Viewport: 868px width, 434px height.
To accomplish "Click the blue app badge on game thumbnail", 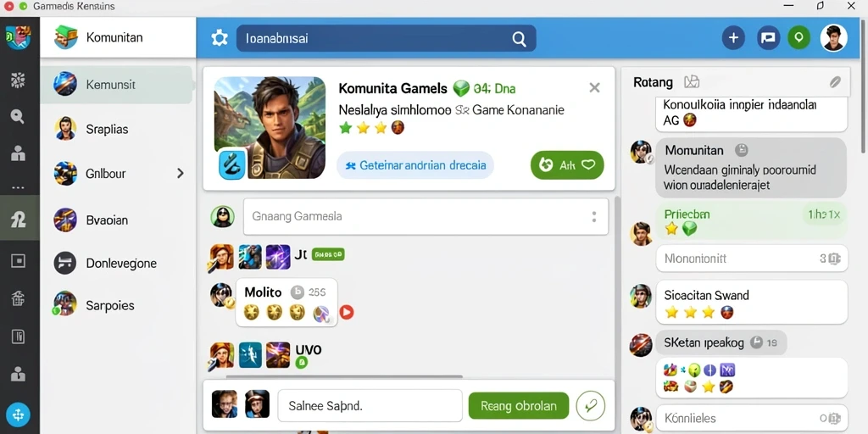I will pos(232,164).
